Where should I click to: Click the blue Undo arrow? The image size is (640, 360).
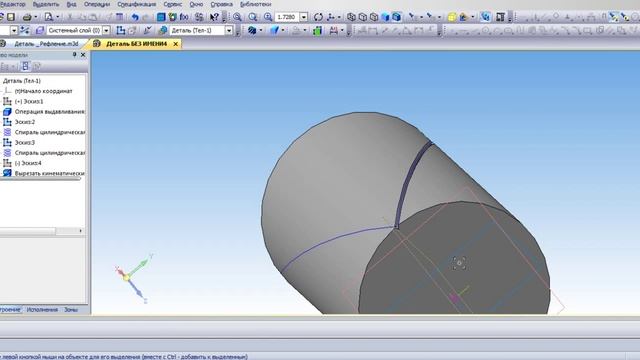(x=135, y=17)
